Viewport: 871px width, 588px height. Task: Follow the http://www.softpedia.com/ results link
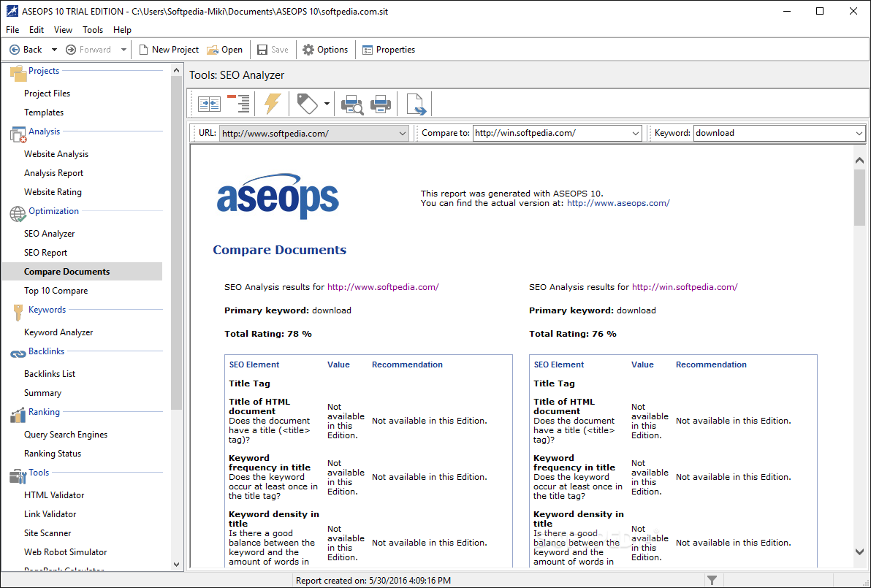[383, 287]
